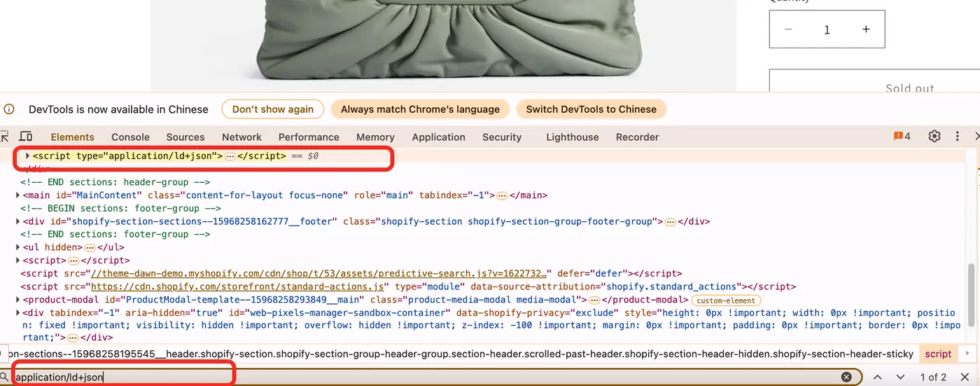Expand the application/ld+json script node
980x386 pixels.
pos(28,156)
